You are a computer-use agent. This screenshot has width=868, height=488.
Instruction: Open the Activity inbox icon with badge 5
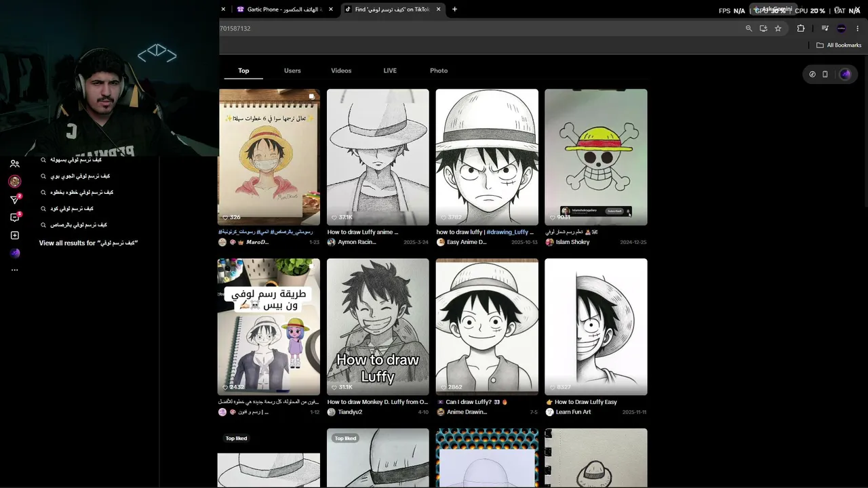pos(14,218)
